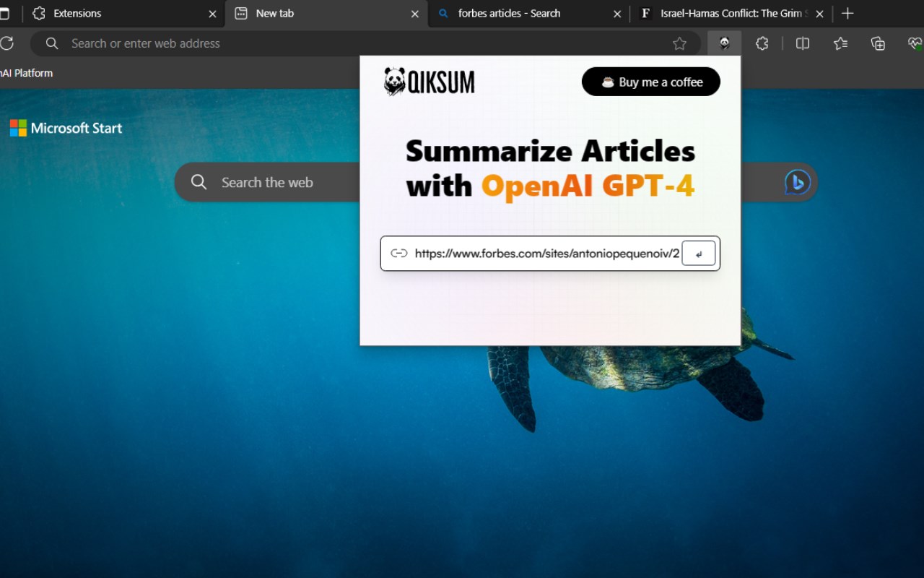Open the Extensions puzzle-piece menu
Viewport: 924px width, 578px height.
tap(762, 43)
